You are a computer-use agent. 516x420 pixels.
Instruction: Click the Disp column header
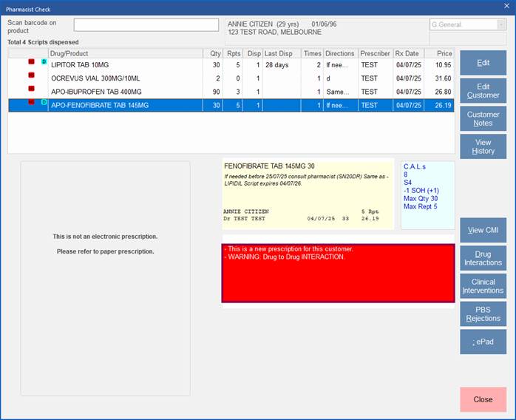pyautogui.click(x=253, y=53)
